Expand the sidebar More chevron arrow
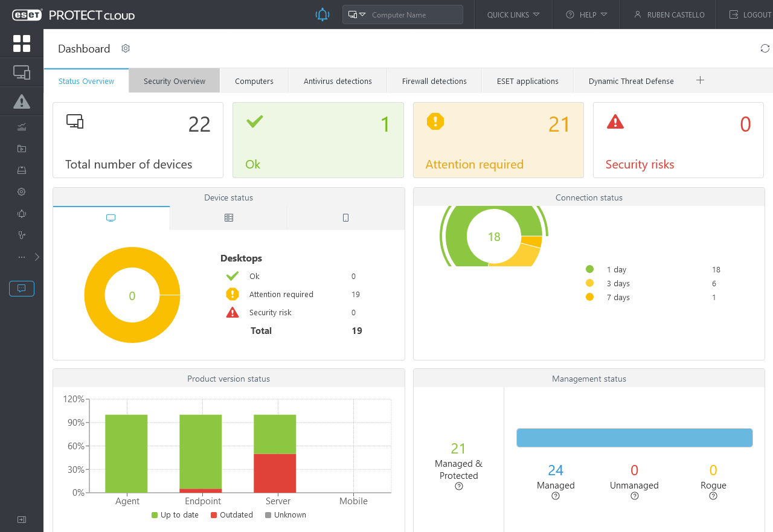This screenshot has width=773, height=532. (x=37, y=257)
